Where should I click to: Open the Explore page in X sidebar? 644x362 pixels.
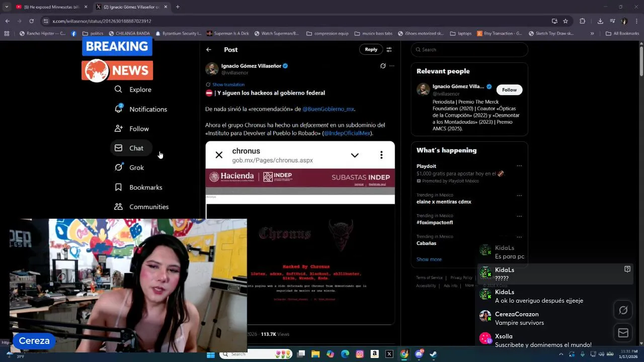pyautogui.click(x=133, y=89)
